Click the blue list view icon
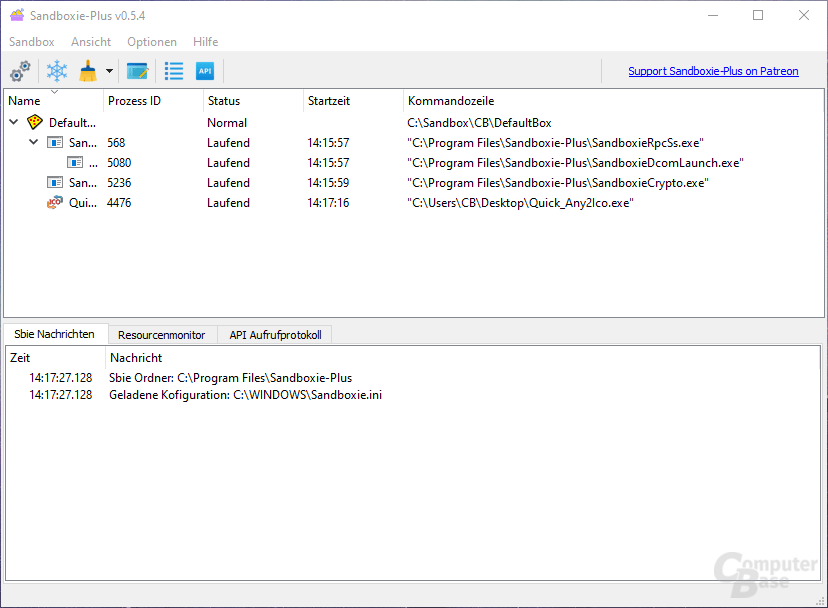This screenshot has height=608, width=828. coord(174,71)
